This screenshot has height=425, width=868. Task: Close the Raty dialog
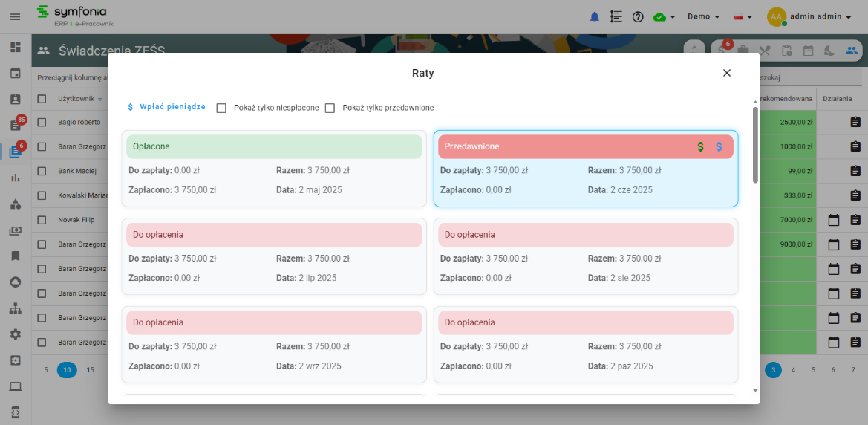point(727,73)
